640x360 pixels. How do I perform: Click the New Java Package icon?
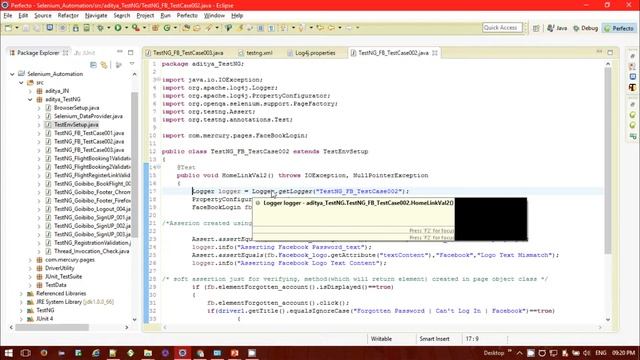[155, 28]
